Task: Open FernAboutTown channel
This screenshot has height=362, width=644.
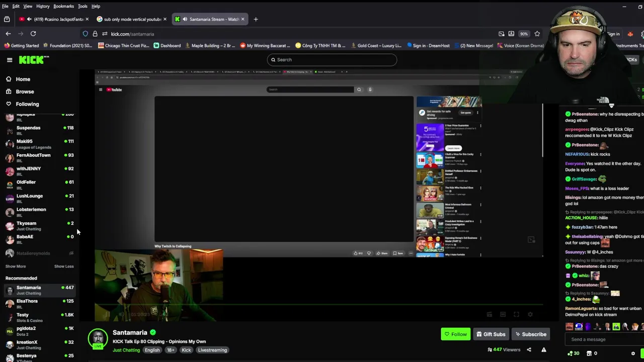Action: pyautogui.click(x=39, y=157)
